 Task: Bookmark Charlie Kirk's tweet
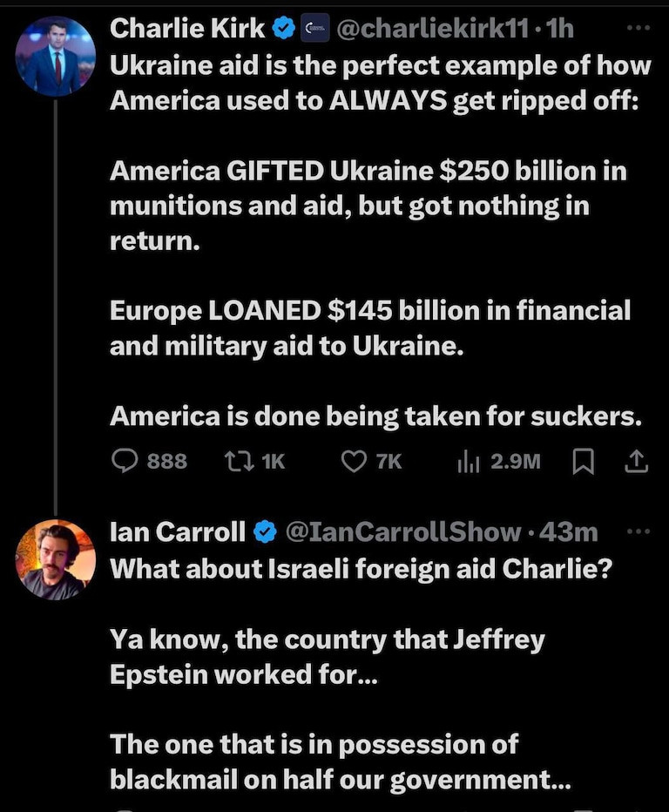[583, 461]
